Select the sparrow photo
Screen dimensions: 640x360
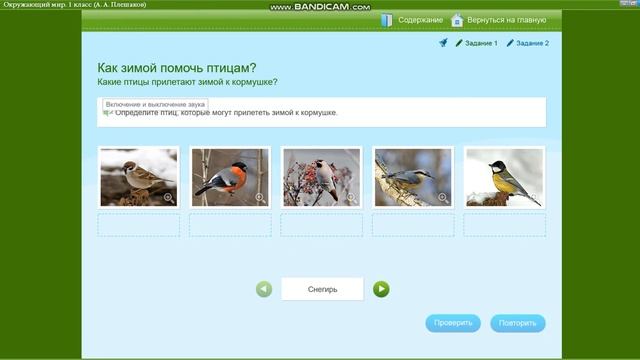pyautogui.click(x=139, y=178)
